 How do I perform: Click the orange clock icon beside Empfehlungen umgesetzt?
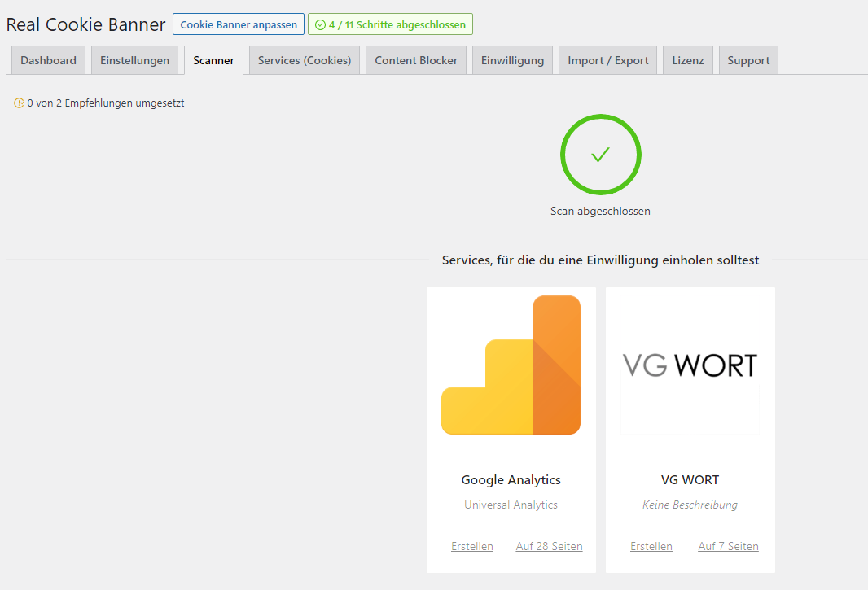tap(19, 103)
